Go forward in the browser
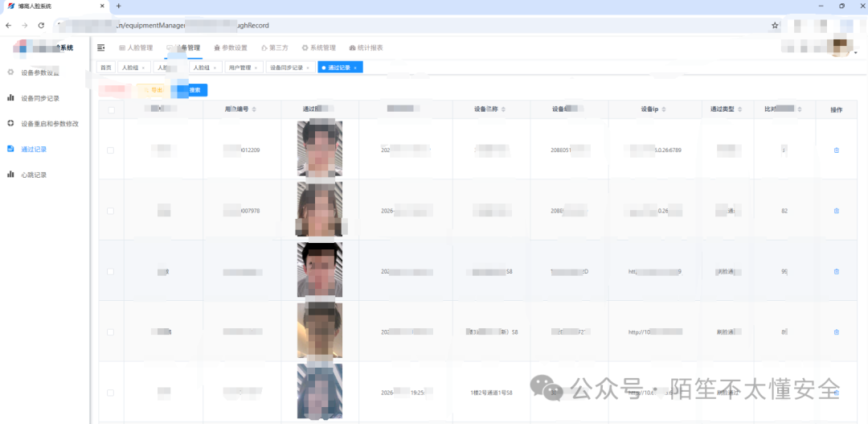The image size is (868, 424). [24, 26]
